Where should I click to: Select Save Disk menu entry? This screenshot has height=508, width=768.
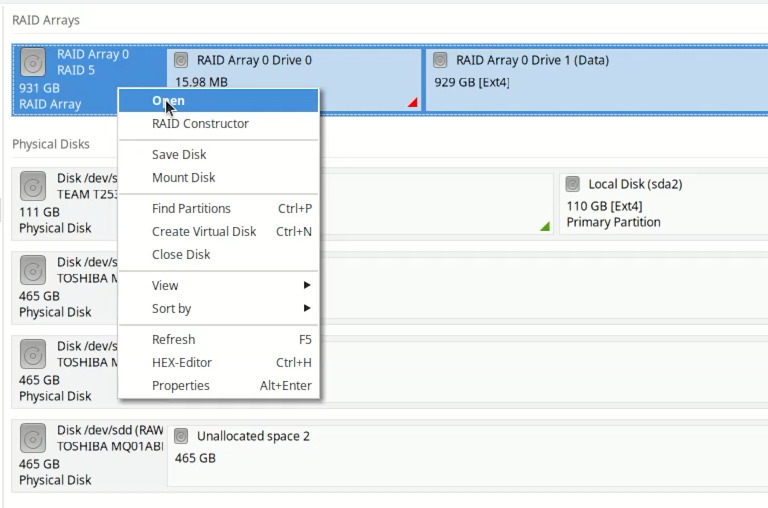tap(218, 154)
